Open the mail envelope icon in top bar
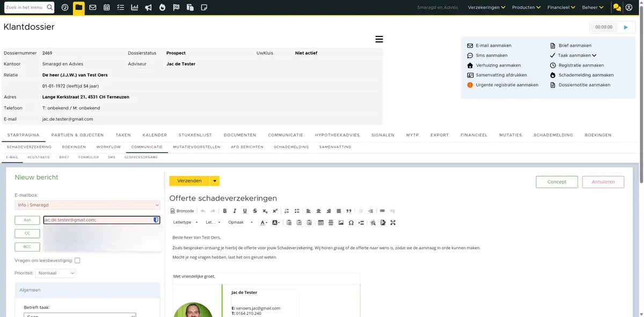 [93, 8]
